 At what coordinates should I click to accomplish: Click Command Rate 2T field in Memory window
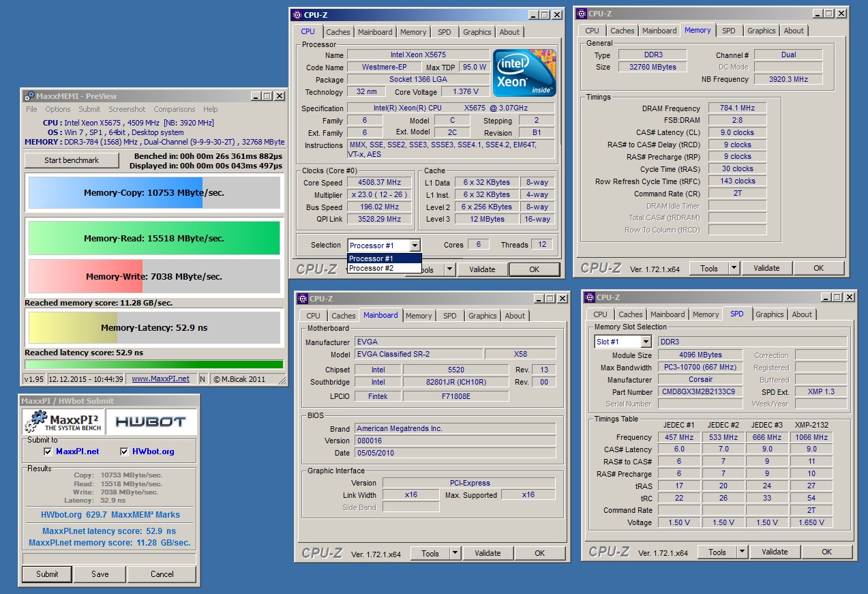pos(737,193)
